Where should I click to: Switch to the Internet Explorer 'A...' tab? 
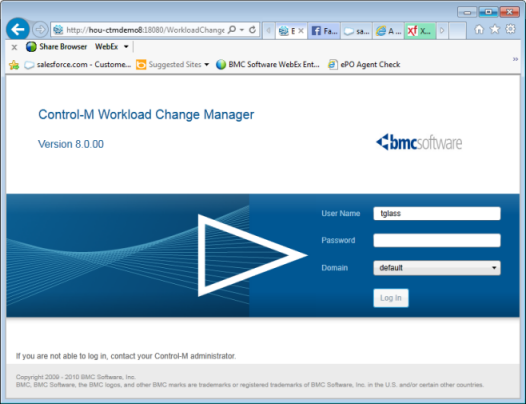[x=388, y=31]
